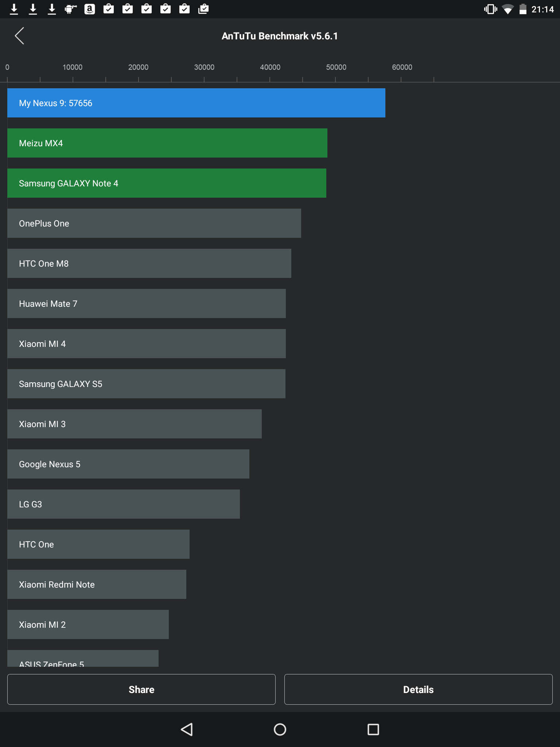The height and width of the screenshot is (747, 560).
Task: Select the My Nexus 9 score bar
Action: click(x=196, y=103)
